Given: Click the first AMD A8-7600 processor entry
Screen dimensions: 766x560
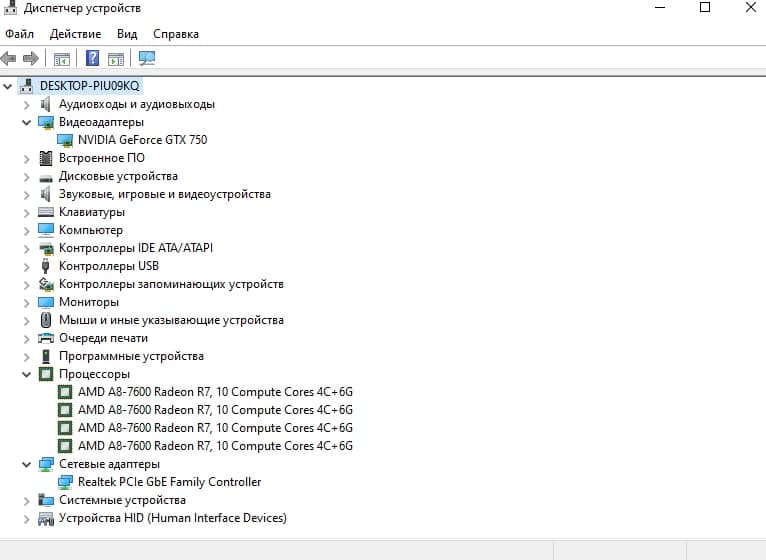Looking at the screenshot, I should (x=215, y=392).
